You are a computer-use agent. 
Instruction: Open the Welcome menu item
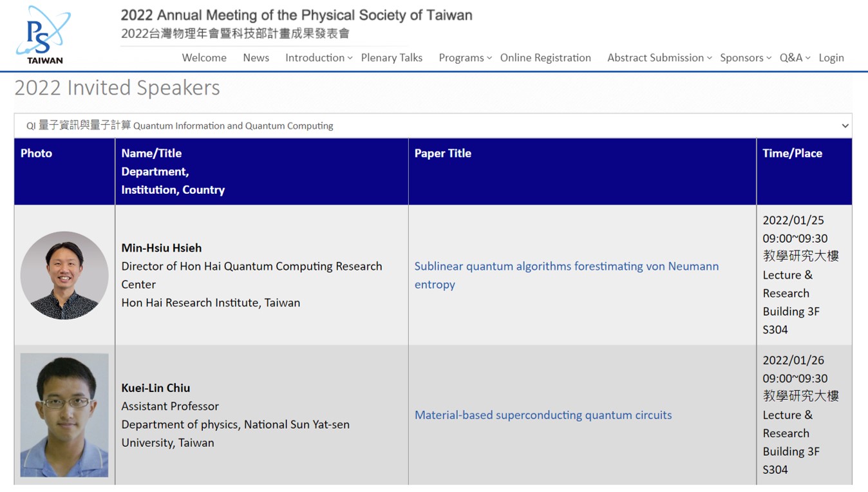tap(204, 58)
